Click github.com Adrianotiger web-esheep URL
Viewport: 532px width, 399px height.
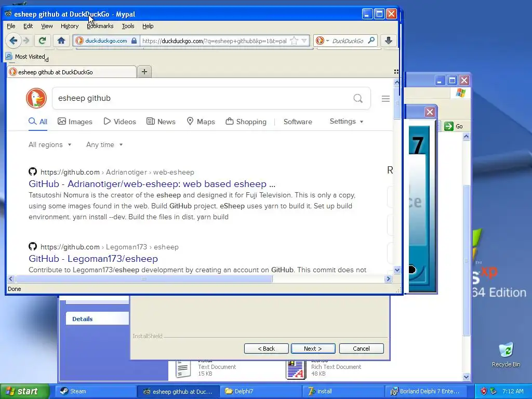(117, 172)
